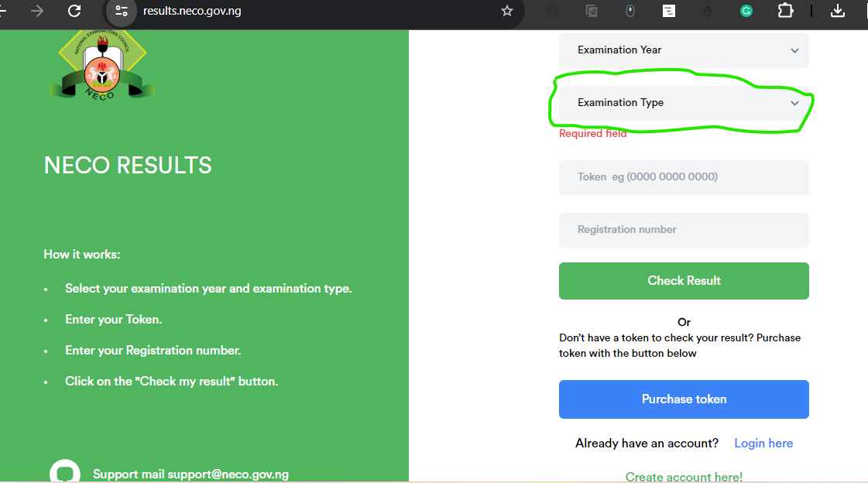The image size is (868, 483).
Task: Click the gray stacked-documents extension icon
Action: 592,11
